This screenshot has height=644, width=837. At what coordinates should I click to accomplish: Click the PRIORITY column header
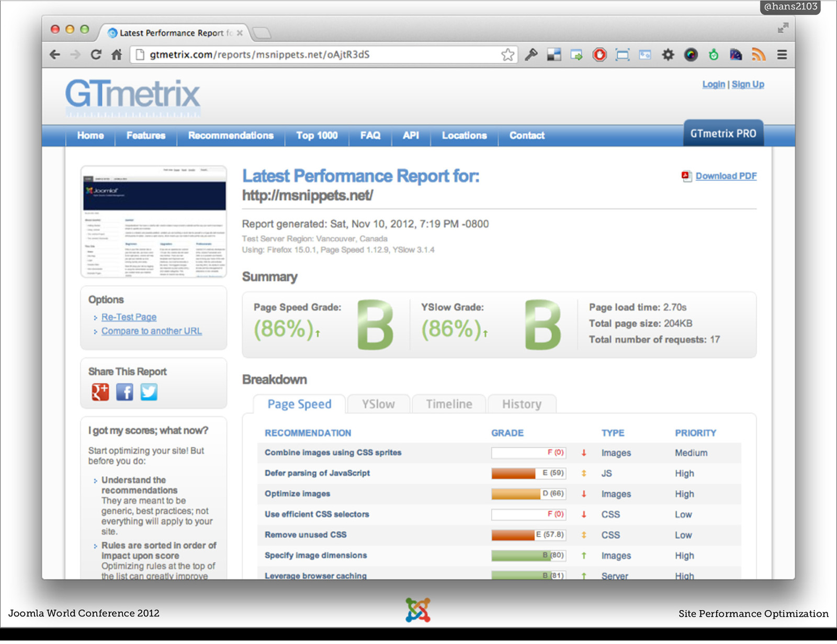coord(695,433)
